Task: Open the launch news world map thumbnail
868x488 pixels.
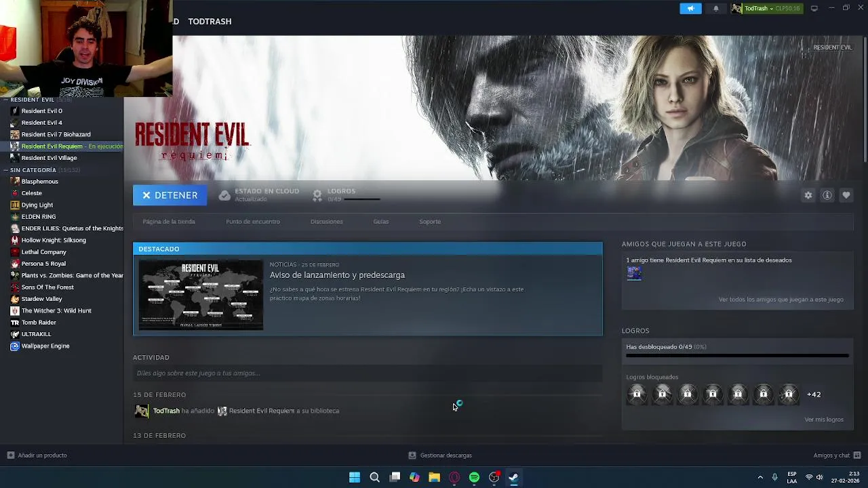Action: coord(201,295)
